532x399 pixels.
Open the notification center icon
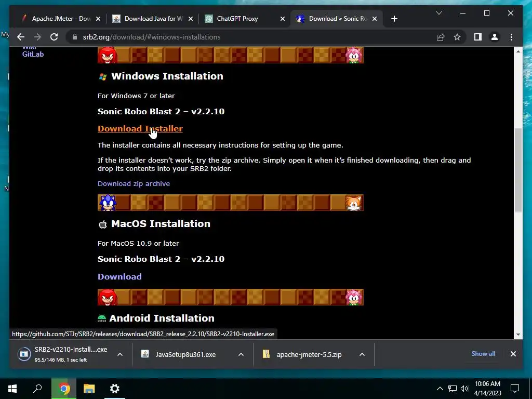point(515,389)
